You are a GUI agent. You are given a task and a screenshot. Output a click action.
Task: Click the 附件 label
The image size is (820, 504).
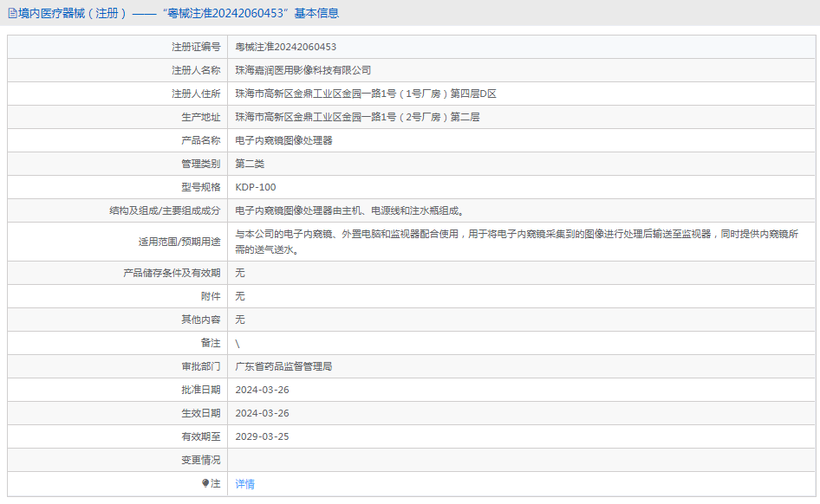[x=211, y=296]
